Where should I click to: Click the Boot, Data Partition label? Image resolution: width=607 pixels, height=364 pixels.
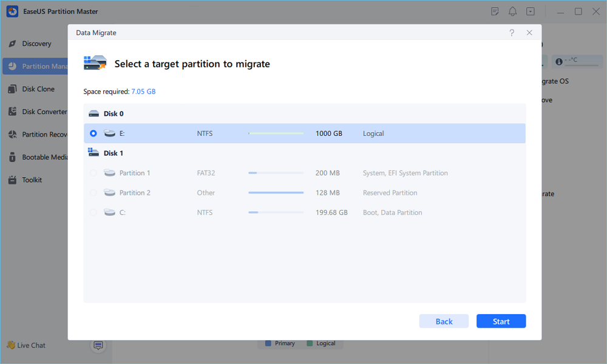click(x=393, y=212)
